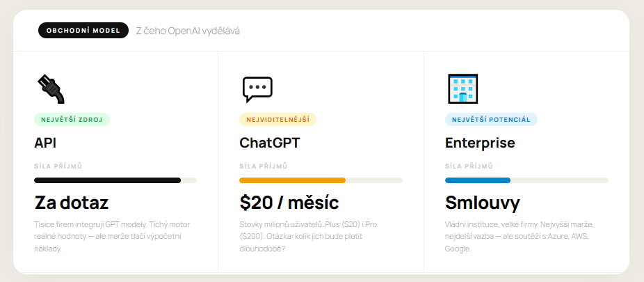Click the Enterprise card title
644x282 pixels.
pos(480,143)
